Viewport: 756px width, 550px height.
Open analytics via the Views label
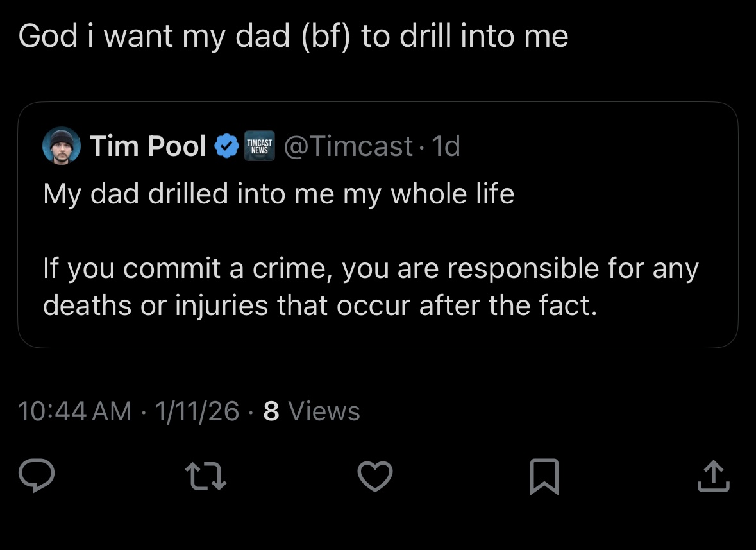coord(324,411)
